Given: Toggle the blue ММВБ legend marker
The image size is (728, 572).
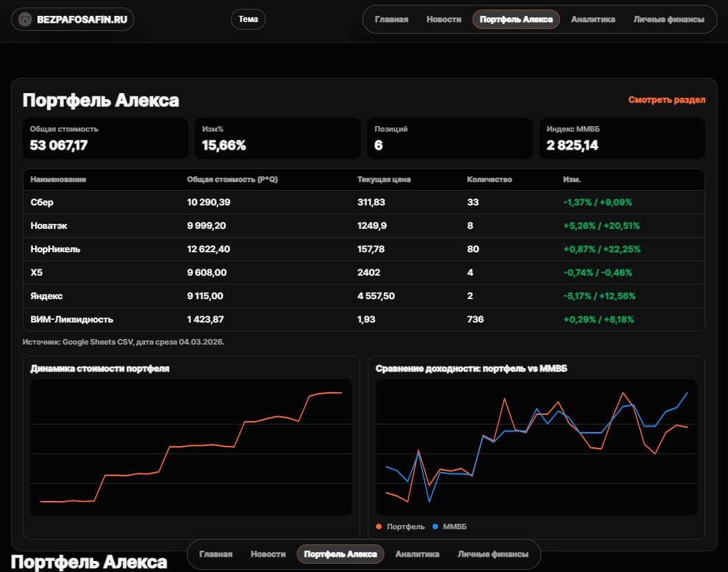Looking at the screenshot, I should pyautogui.click(x=435, y=527).
